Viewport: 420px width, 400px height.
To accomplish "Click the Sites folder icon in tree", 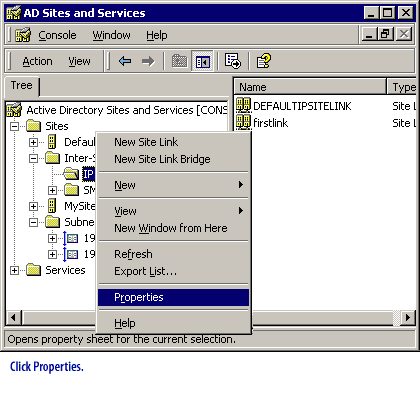I will pyautogui.click(x=33, y=126).
